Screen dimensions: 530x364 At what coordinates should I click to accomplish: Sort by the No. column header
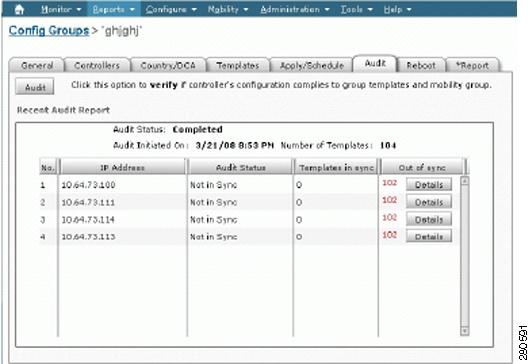48,167
